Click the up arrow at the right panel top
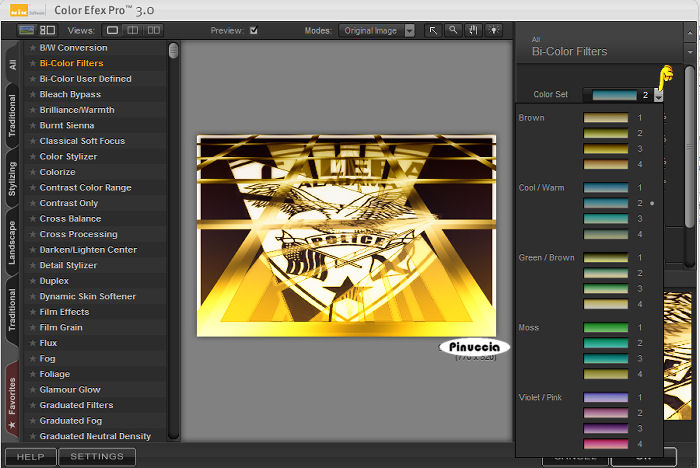Screen dimensions: 700x468 (x=690, y=33)
